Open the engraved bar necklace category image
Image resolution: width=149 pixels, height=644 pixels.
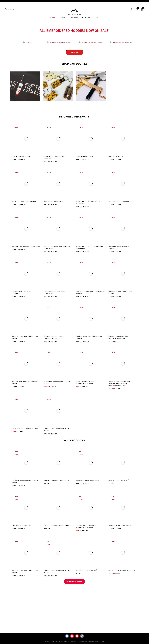pos(91,86)
